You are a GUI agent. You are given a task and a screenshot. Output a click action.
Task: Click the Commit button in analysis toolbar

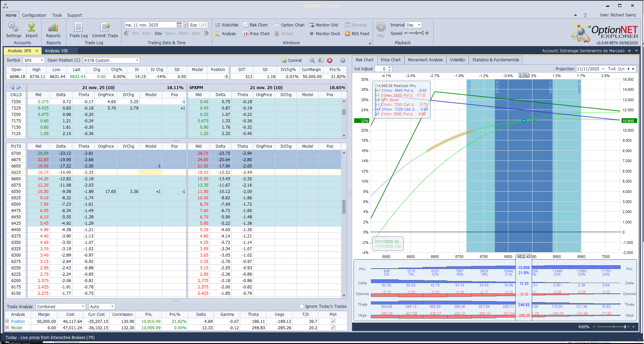[292, 60]
